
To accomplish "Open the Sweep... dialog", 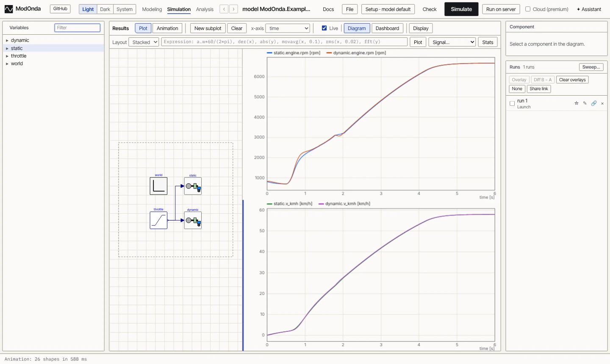I will (591, 67).
